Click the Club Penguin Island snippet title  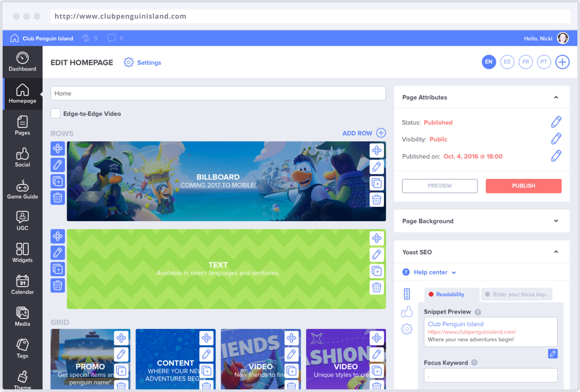pyautogui.click(x=456, y=324)
